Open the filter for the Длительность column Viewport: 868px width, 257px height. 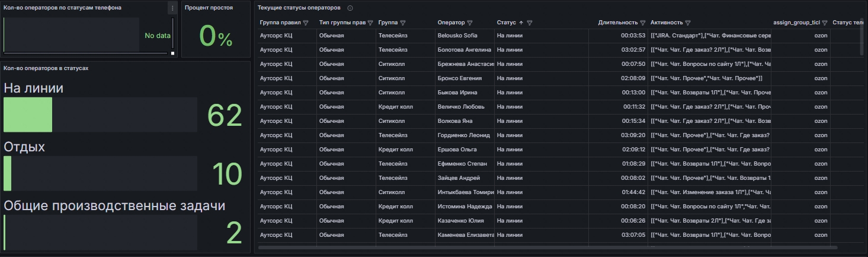tap(643, 23)
